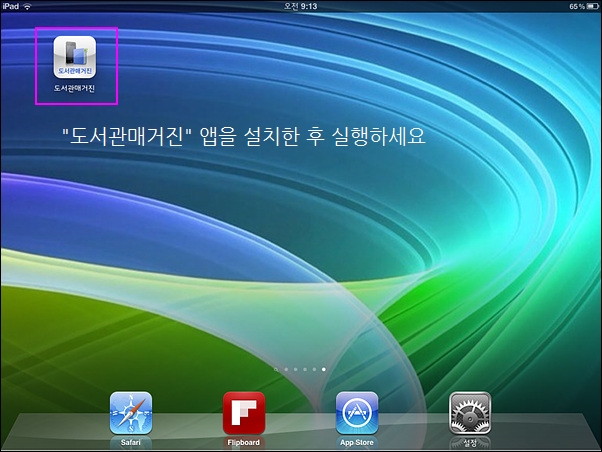Tap the 65% battery percentage text
This screenshot has width=602, height=452.
coord(577,7)
